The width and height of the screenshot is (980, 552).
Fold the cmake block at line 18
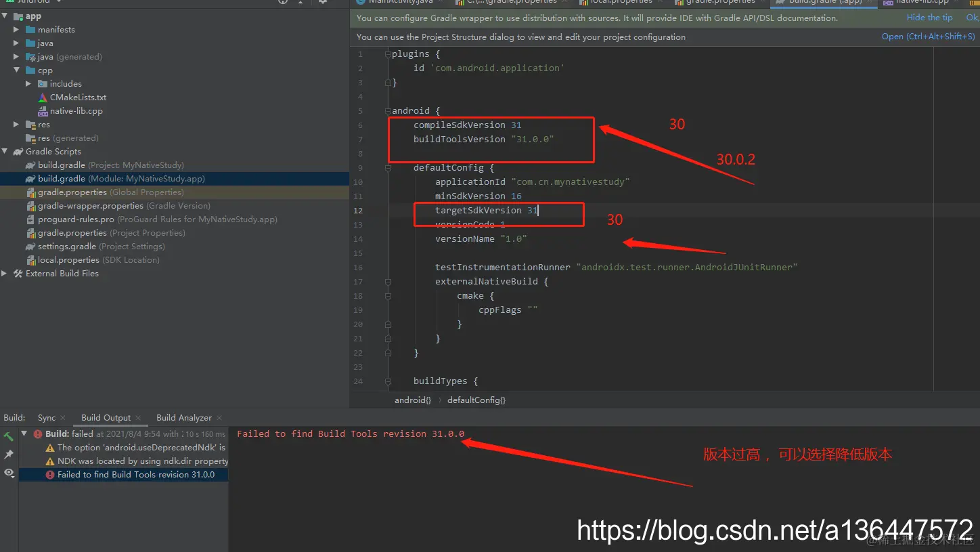[388, 296]
